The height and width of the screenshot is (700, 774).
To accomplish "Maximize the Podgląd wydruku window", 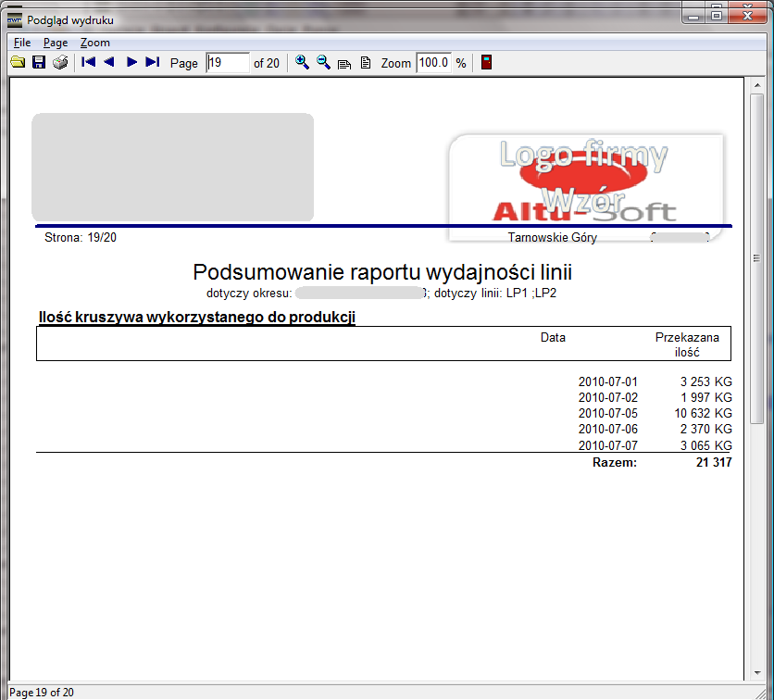I will (x=716, y=14).
